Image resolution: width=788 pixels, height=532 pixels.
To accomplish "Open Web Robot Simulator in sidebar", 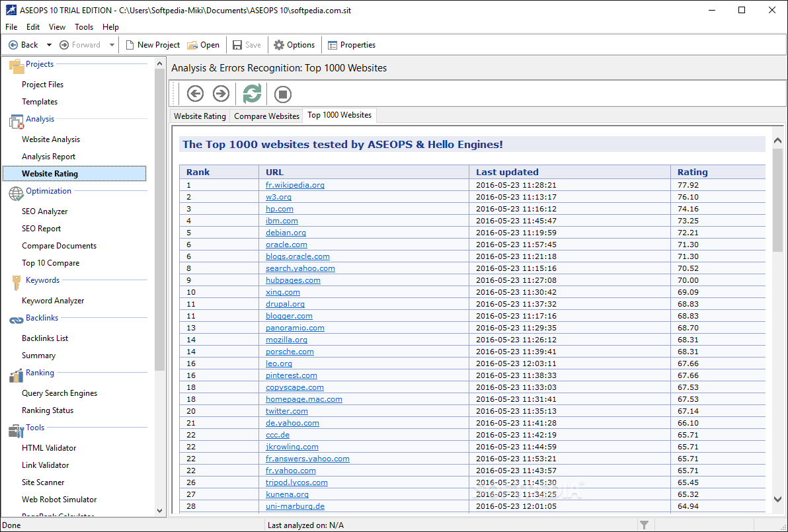I will (59, 500).
